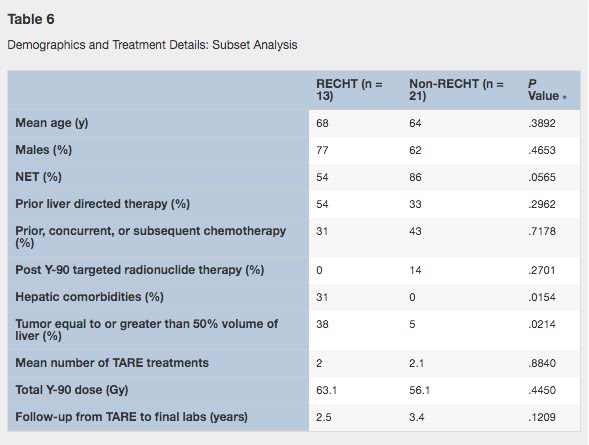Click the .0214 P value cell

point(542,324)
